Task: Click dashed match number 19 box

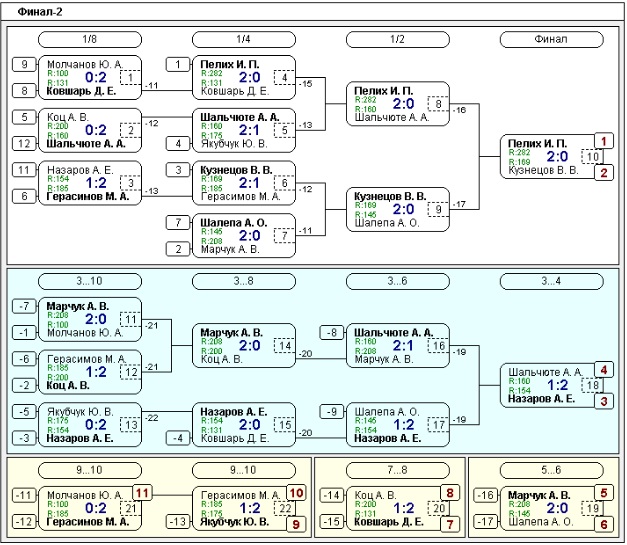Action: 592,508
